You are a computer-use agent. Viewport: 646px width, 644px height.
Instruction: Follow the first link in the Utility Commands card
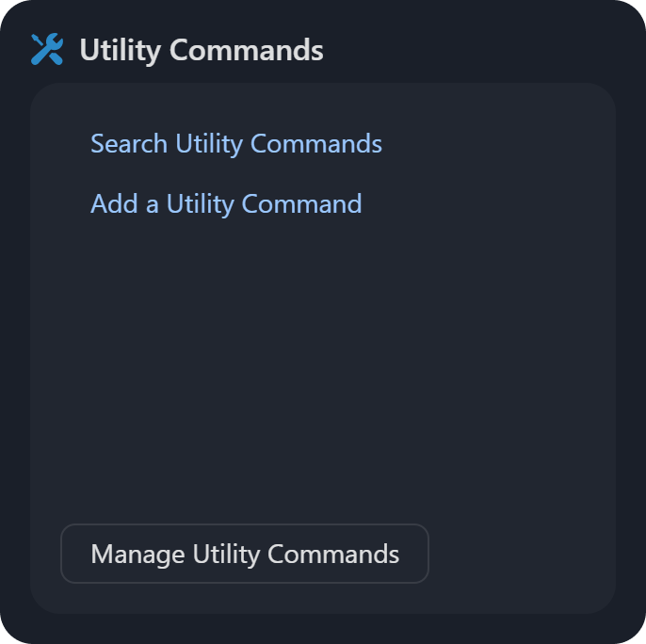(235, 144)
